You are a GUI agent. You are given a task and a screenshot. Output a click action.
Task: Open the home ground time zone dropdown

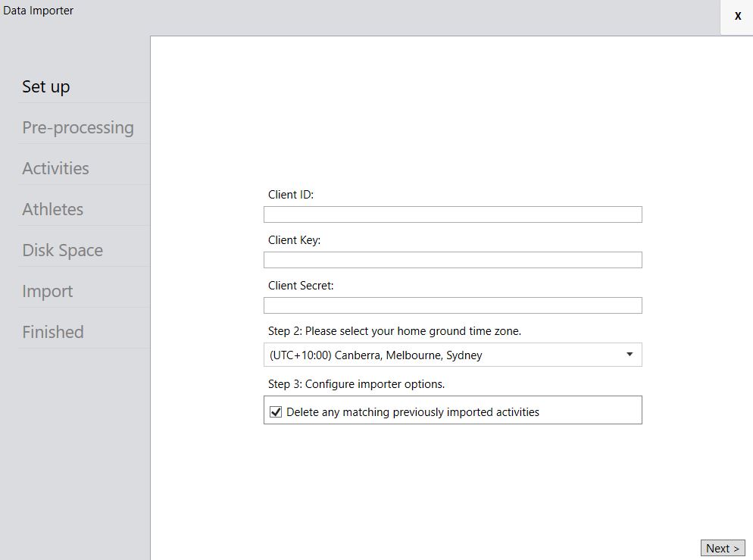click(x=452, y=355)
